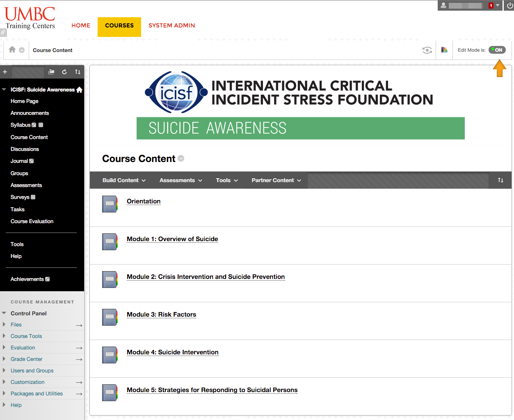This screenshot has width=514, height=420.
Task: Open Module 5: Strategies for Responding link
Action: click(x=212, y=390)
